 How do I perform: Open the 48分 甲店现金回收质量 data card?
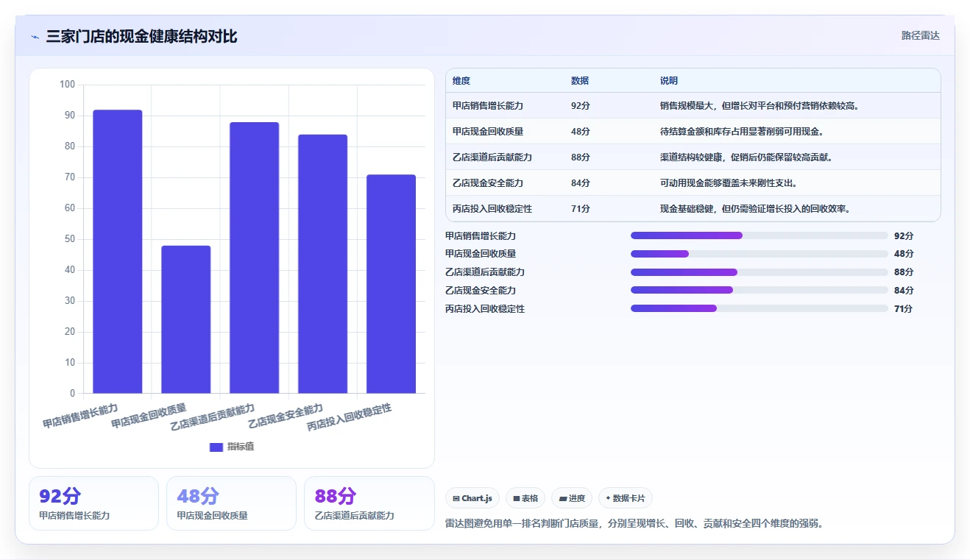(231, 503)
